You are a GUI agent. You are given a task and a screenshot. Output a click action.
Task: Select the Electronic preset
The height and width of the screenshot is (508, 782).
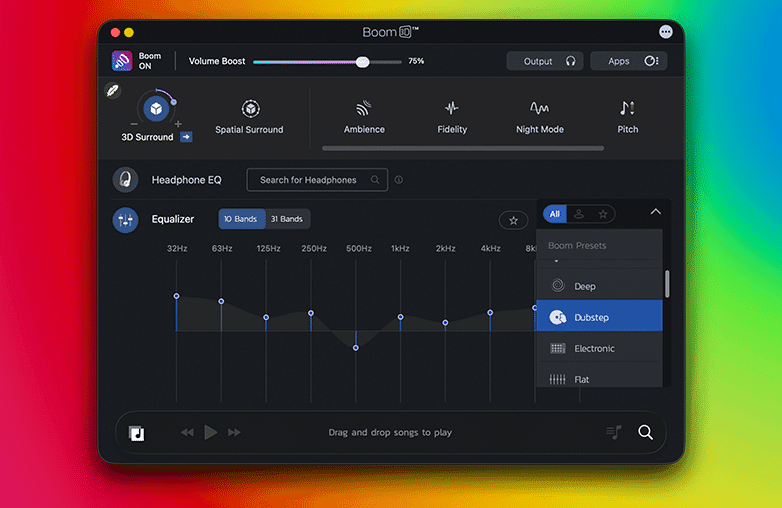pyautogui.click(x=599, y=347)
